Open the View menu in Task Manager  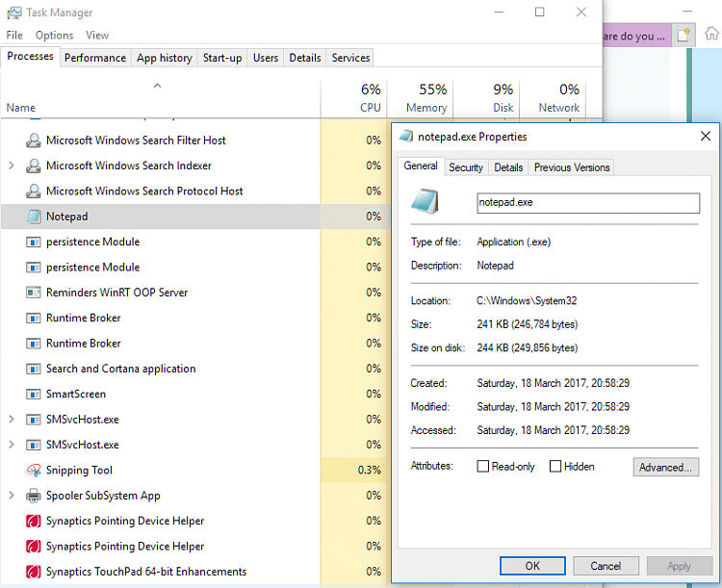97,35
